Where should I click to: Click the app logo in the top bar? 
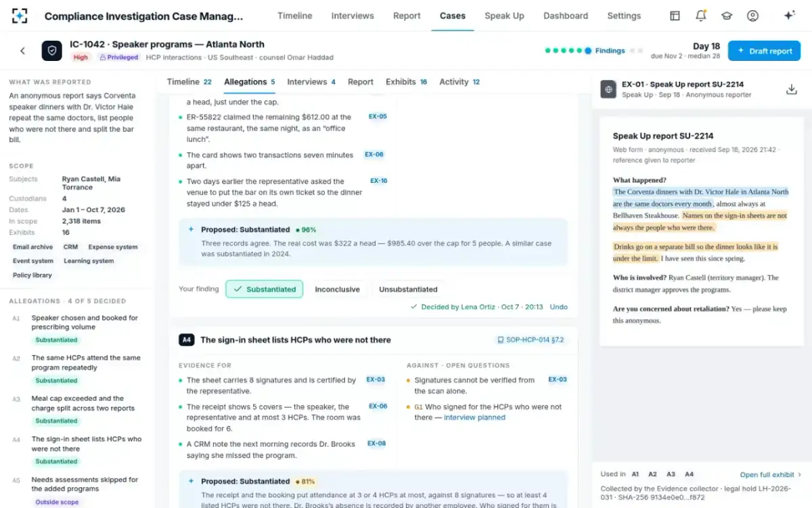click(x=20, y=16)
